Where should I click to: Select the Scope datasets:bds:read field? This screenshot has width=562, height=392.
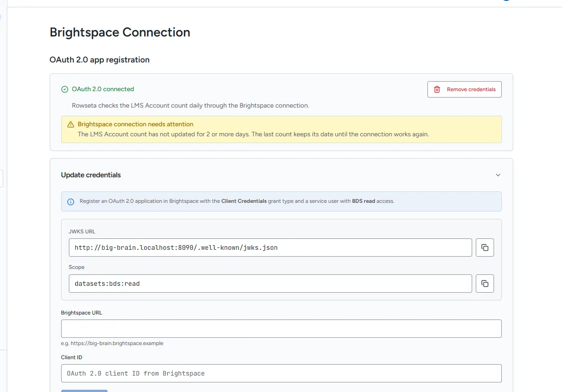coord(271,284)
